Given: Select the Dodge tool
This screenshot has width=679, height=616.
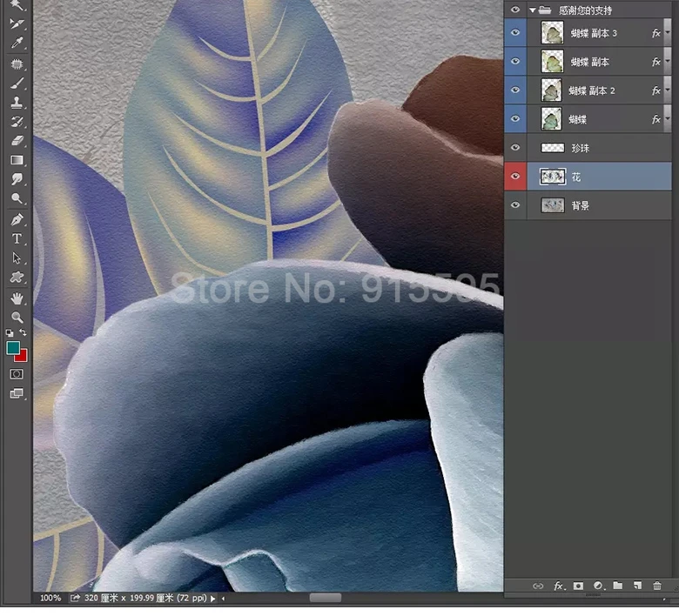Looking at the screenshot, I should pyautogui.click(x=17, y=198).
